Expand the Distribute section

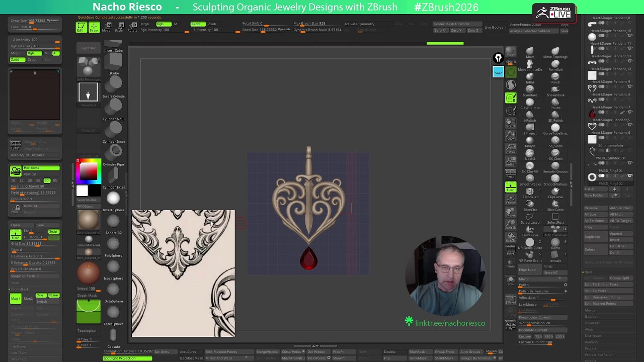coord(593,336)
